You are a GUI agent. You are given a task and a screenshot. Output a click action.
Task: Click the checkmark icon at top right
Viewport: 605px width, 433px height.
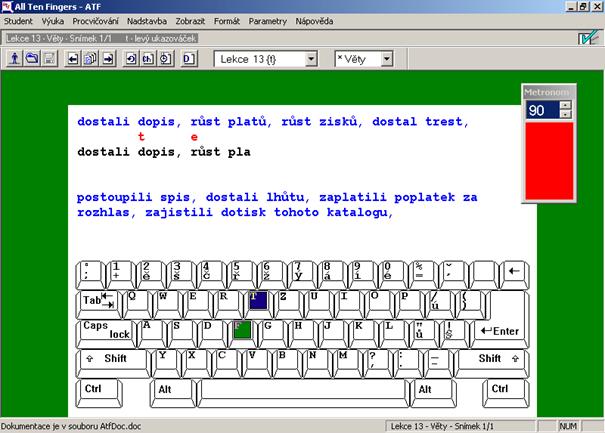pyautogui.click(x=589, y=38)
